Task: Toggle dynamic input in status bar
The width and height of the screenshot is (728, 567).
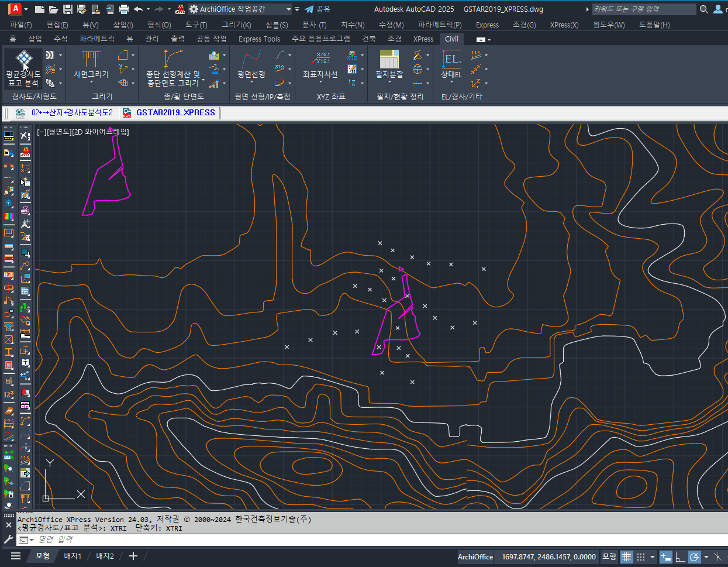Action: click(x=666, y=556)
